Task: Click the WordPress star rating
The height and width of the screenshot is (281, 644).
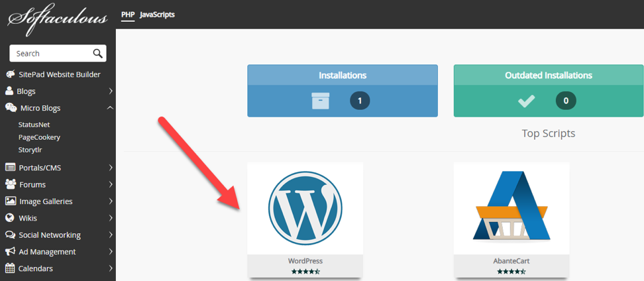Action: pyautogui.click(x=305, y=272)
